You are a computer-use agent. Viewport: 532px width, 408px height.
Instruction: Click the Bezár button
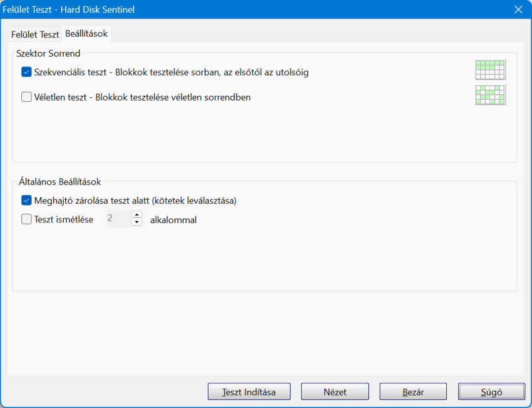tap(413, 392)
